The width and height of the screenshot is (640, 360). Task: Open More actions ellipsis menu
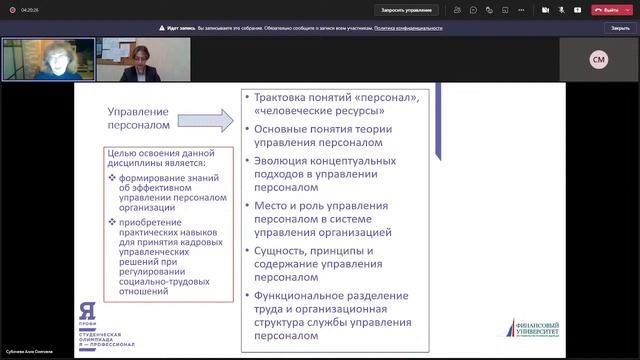(x=521, y=10)
